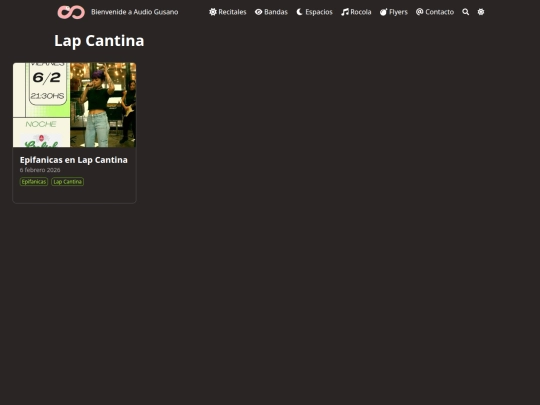The width and height of the screenshot is (540, 405).
Task: Click the Lap Cantina page heading
Action: click(x=99, y=41)
